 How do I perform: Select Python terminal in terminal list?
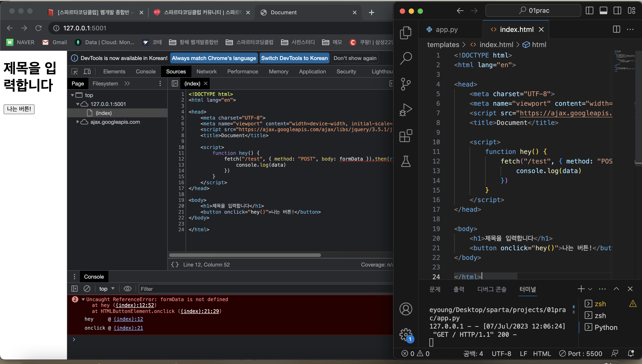tap(606, 327)
